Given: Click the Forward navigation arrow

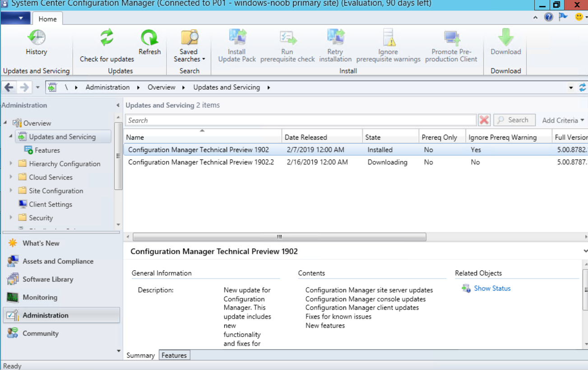Looking at the screenshot, I should click(x=24, y=87).
